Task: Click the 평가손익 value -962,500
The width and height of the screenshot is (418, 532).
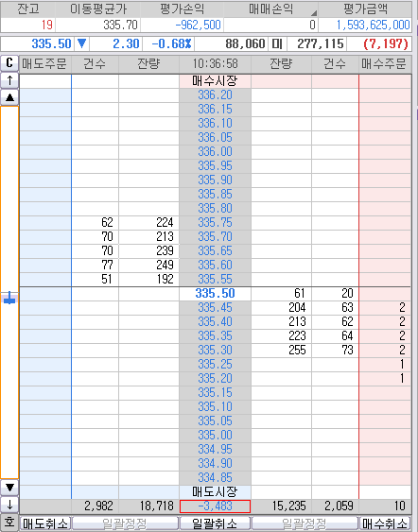Action: tap(198, 26)
